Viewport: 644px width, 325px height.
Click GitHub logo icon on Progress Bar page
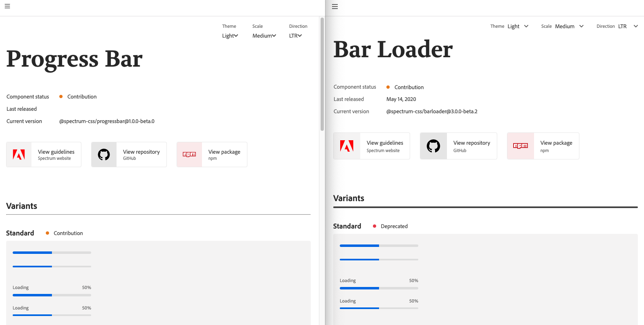[x=104, y=155]
